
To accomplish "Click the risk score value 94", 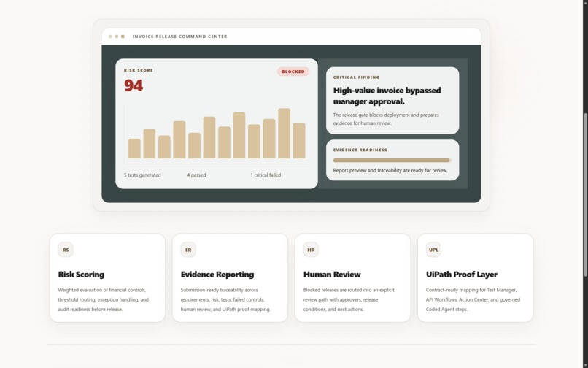I will (134, 85).
